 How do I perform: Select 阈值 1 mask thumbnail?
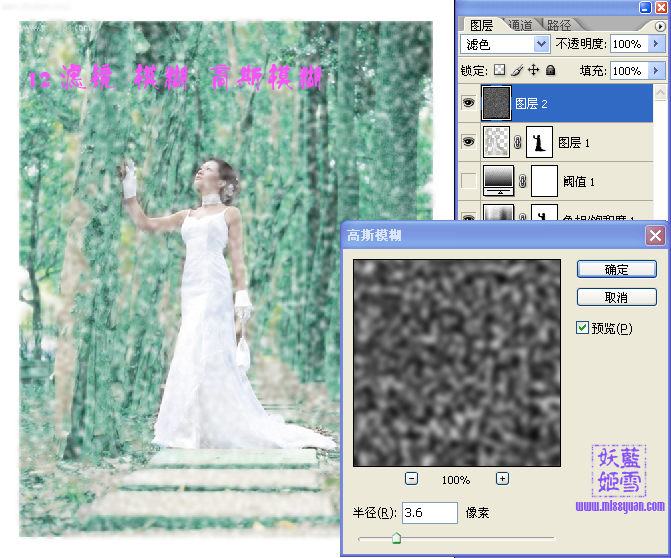tap(544, 181)
